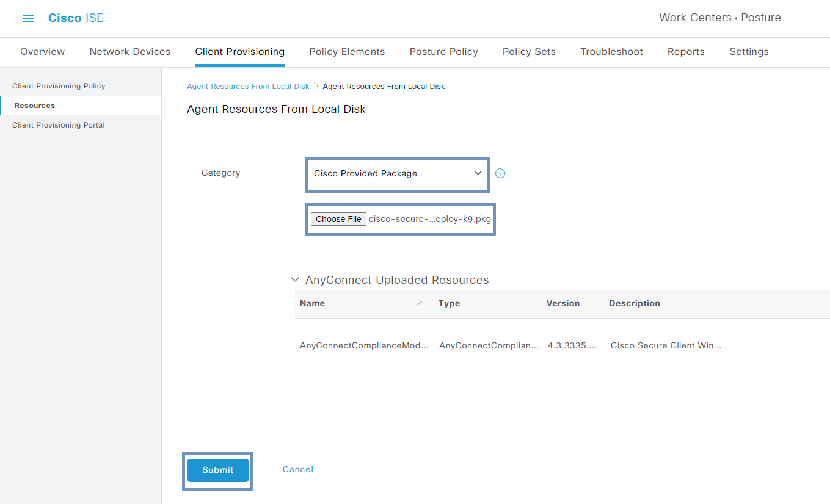The height and width of the screenshot is (504, 830).
Task: Click the chosen file name cisco-secure-...eploy-k9.pkg
Action: coord(430,219)
